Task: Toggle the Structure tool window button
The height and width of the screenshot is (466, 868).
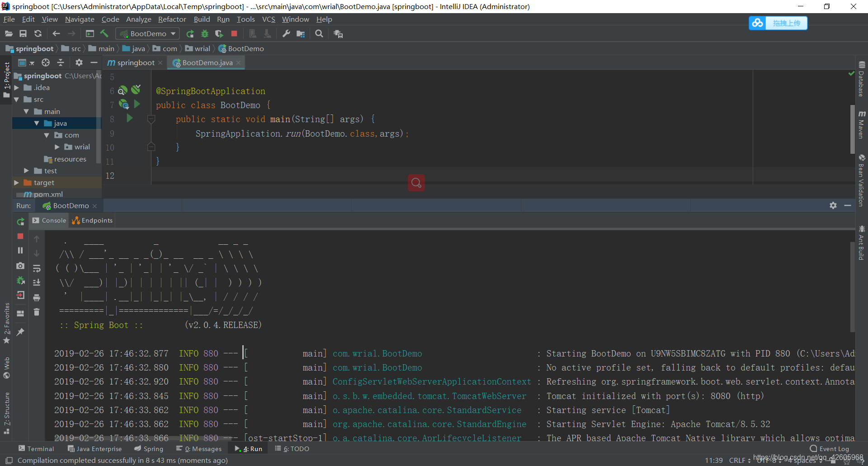Action: [6, 413]
